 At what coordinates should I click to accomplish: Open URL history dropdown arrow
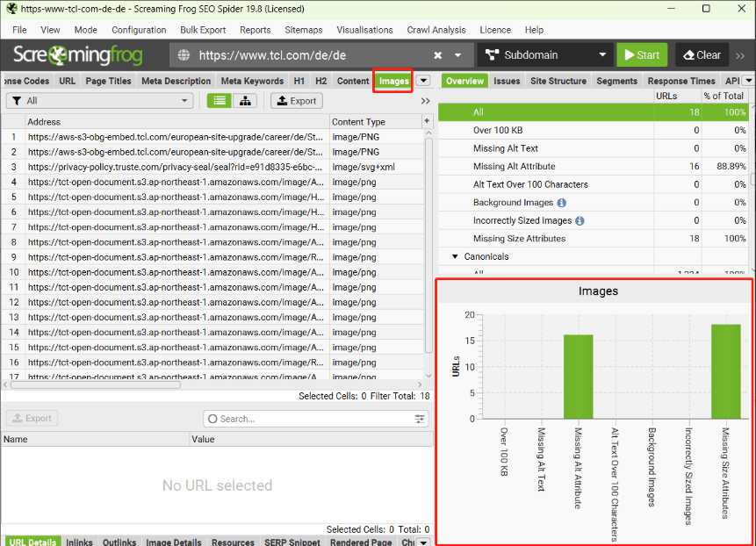click(x=462, y=55)
